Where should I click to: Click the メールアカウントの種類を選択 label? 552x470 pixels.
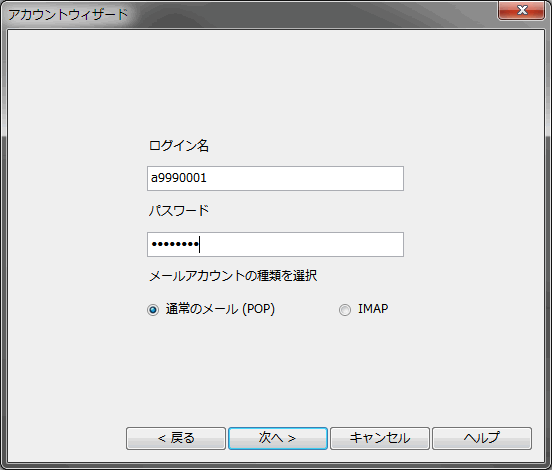[233, 276]
